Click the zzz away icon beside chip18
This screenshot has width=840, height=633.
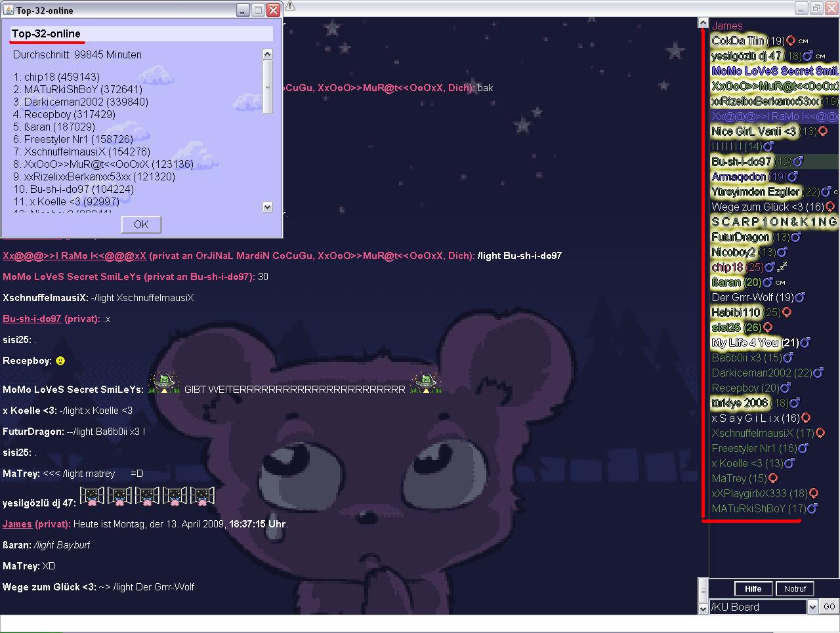click(x=782, y=266)
